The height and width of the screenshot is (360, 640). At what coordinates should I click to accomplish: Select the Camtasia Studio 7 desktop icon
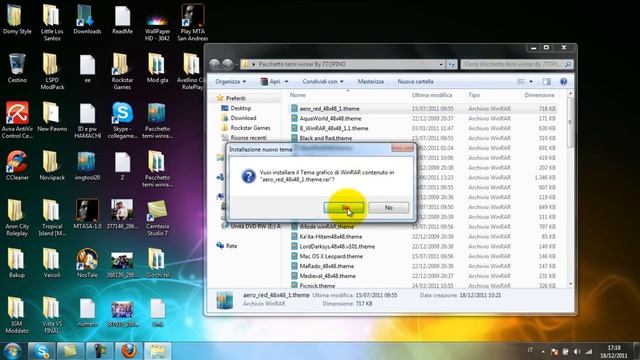(158, 218)
